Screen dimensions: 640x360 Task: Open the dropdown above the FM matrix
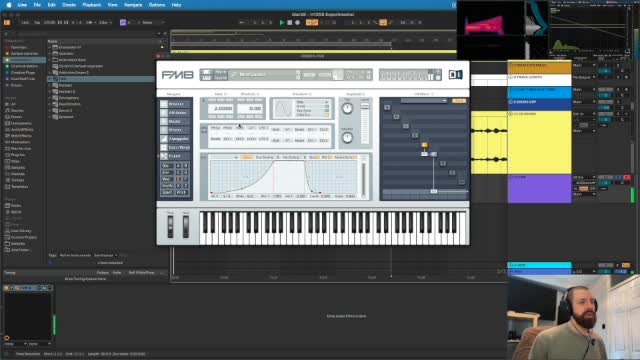coord(424,101)
